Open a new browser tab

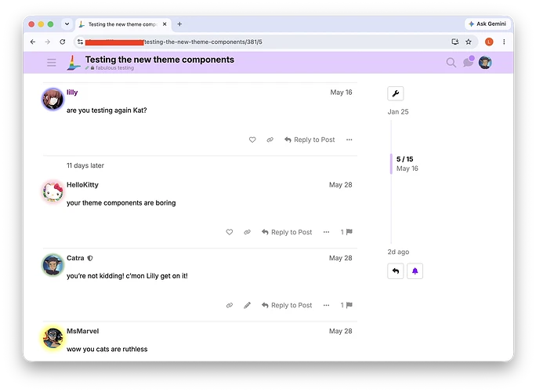point(179,24)
